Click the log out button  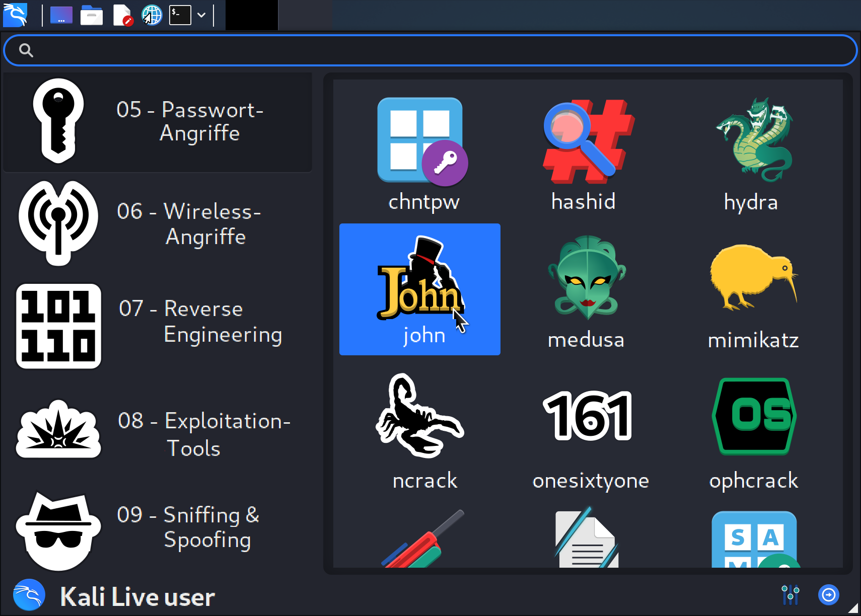(828, 595)
